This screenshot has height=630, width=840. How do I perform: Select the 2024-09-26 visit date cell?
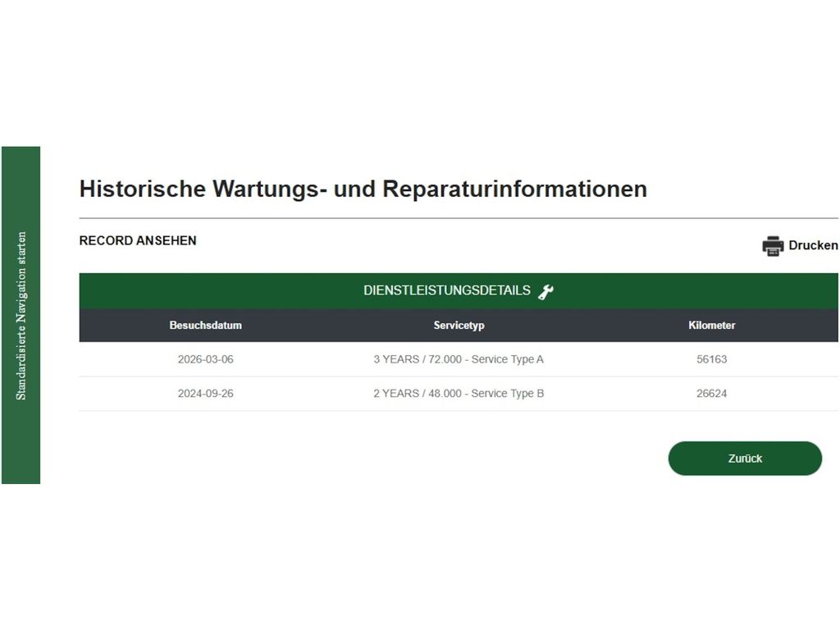pos(206,393)
